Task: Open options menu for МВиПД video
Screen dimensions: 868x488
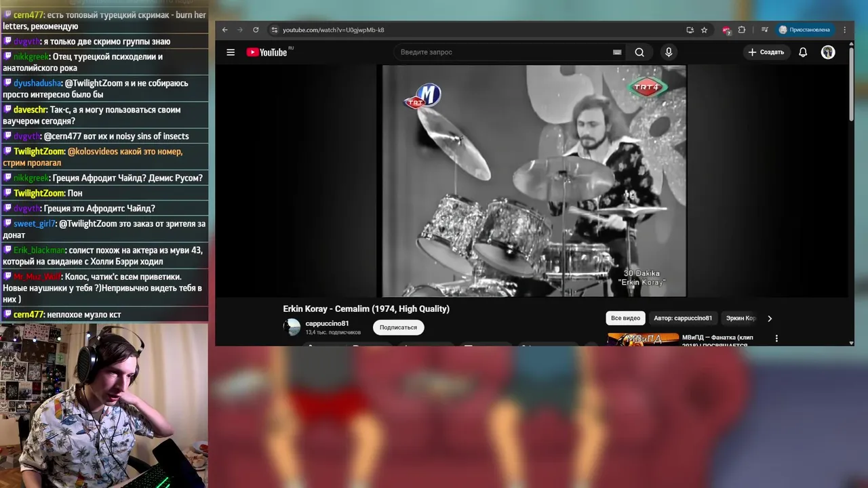Action: click(776, 338)
